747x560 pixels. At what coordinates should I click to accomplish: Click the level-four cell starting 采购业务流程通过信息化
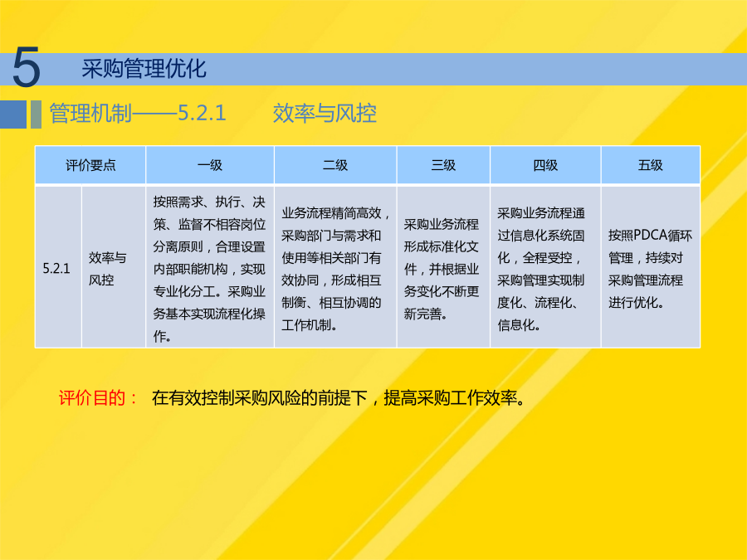[x=545, y=267]
